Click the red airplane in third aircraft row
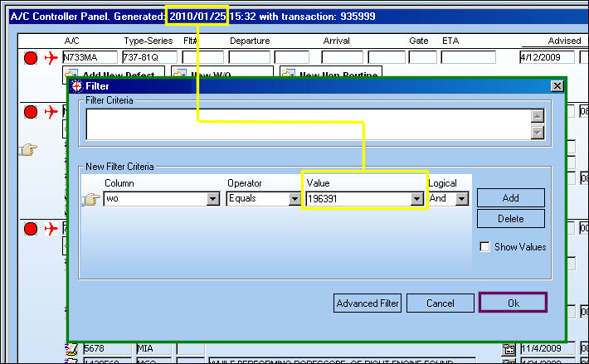 coord(51,229)
